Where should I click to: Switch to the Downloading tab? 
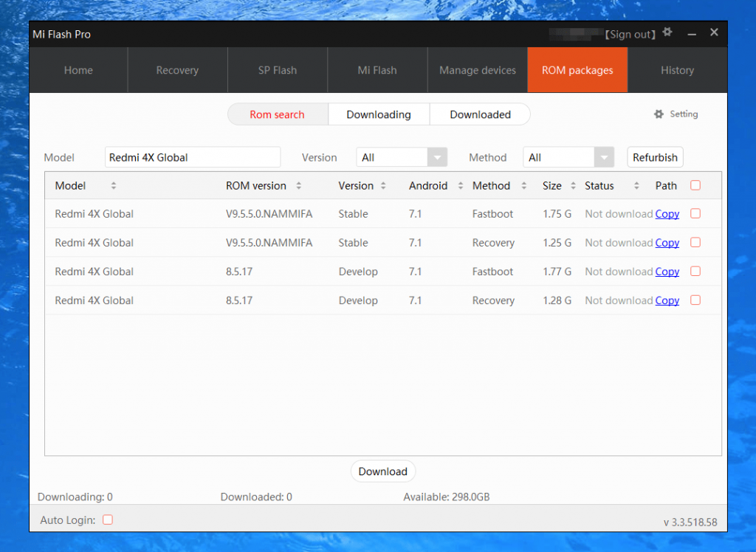click(x=379, y=114)
